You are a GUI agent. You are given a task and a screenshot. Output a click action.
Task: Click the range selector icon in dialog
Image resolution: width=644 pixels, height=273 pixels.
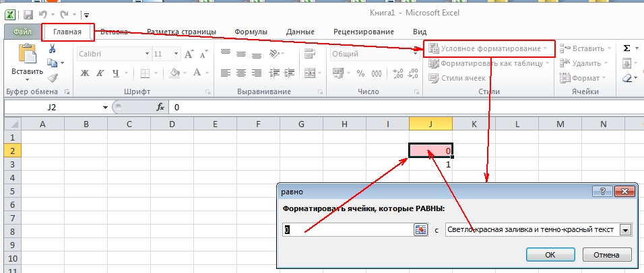(421, 230)
